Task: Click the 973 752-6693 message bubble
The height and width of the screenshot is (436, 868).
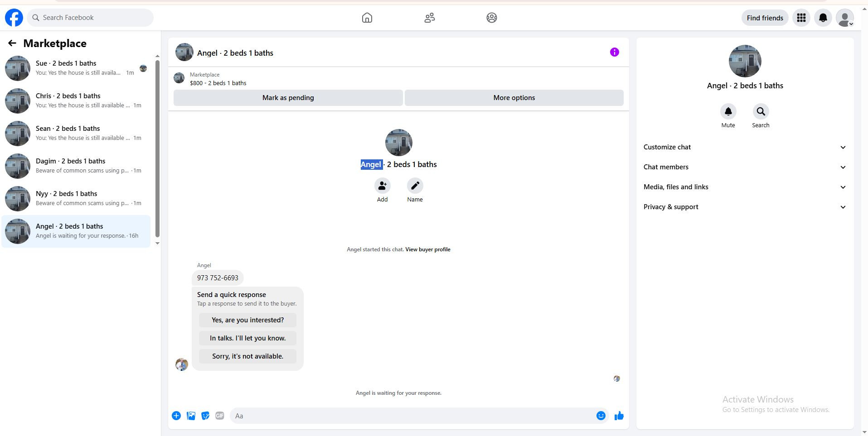Action: (218, 278)
